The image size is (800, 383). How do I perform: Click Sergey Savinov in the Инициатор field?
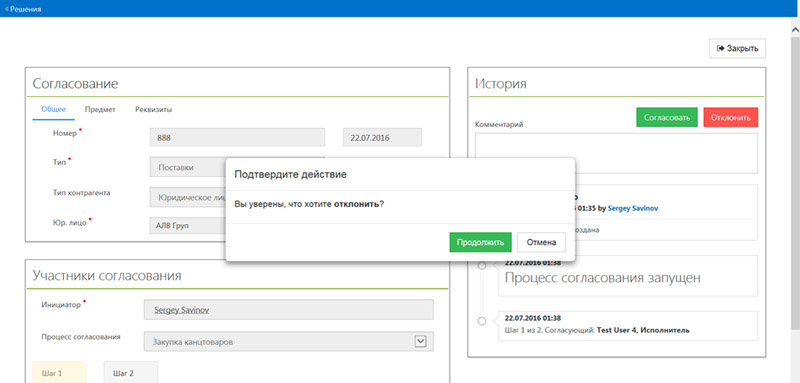181,310
